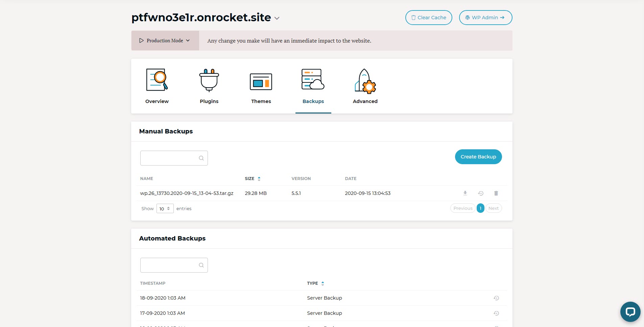Click the ptfwno3e1r.onrocket.site title
Screen dimensions: 644x327
201,18
